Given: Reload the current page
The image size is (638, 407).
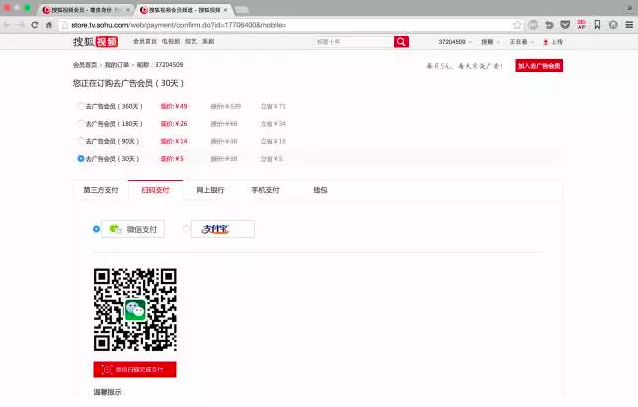Looking at the screenshot, I should [x=35, y=25].
